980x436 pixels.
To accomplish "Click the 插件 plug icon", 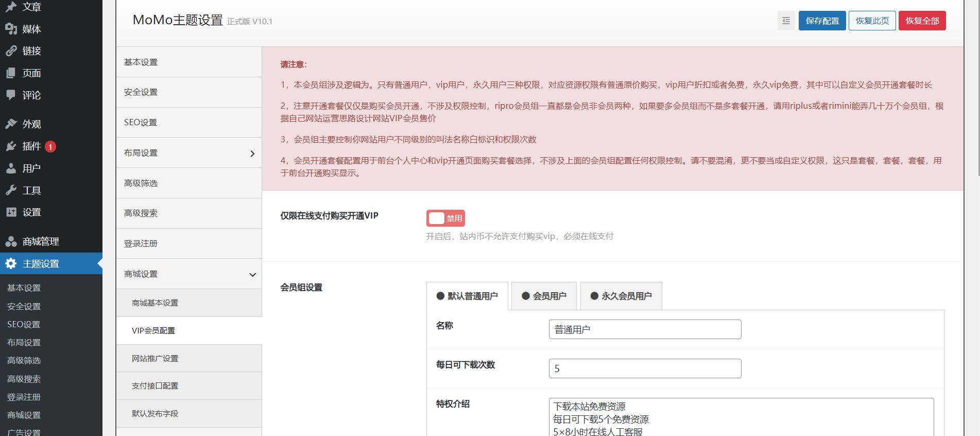I will pos(11,146).
